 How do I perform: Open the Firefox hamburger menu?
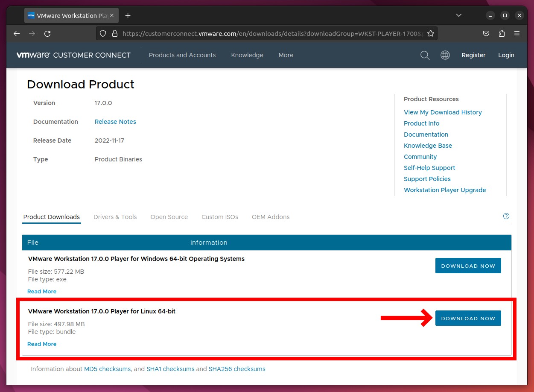point(517,33)
